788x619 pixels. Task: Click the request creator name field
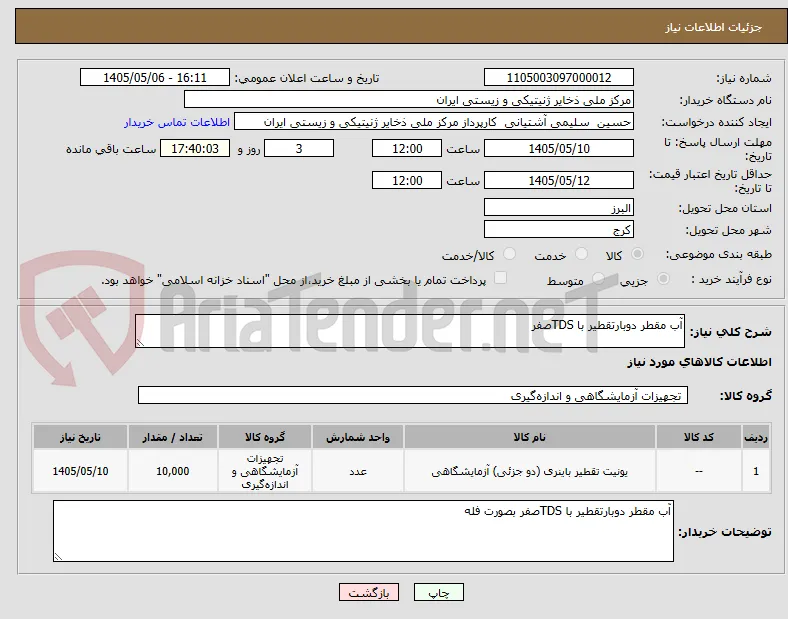(434, 122)
